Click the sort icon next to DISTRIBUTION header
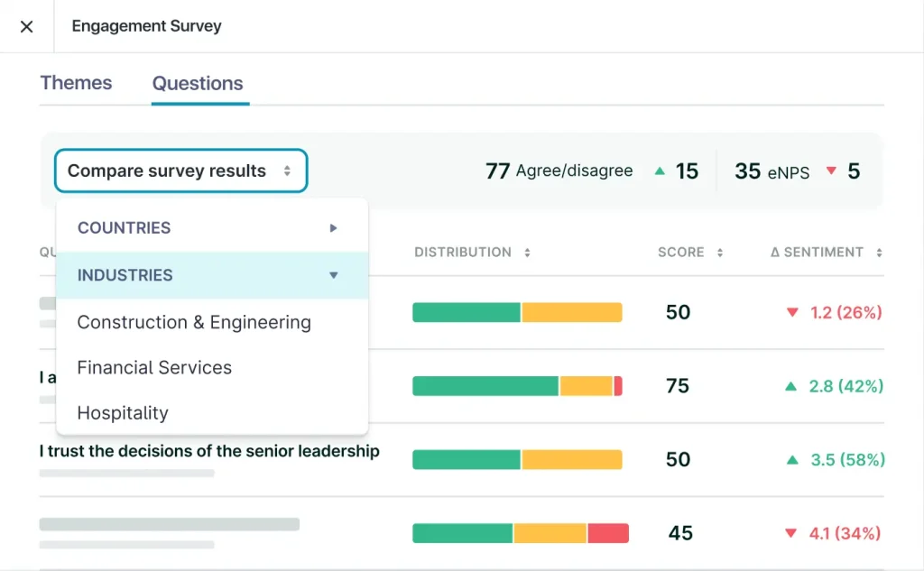 [525, 253]
